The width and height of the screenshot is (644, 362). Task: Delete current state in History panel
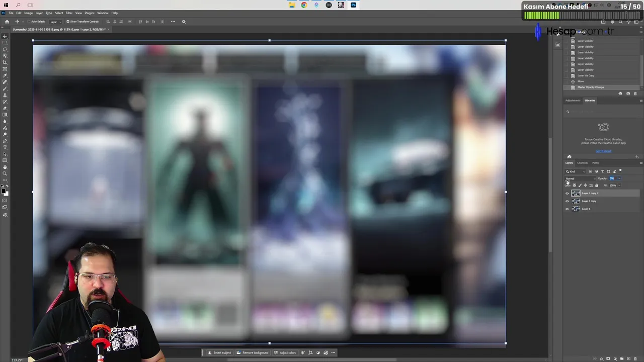click(x=635, y=94)
